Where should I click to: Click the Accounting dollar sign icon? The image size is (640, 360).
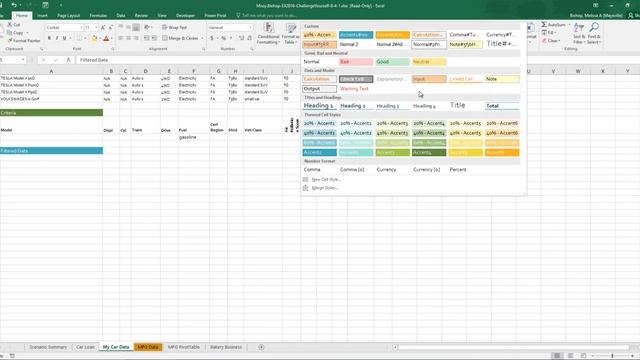point(212,38)
